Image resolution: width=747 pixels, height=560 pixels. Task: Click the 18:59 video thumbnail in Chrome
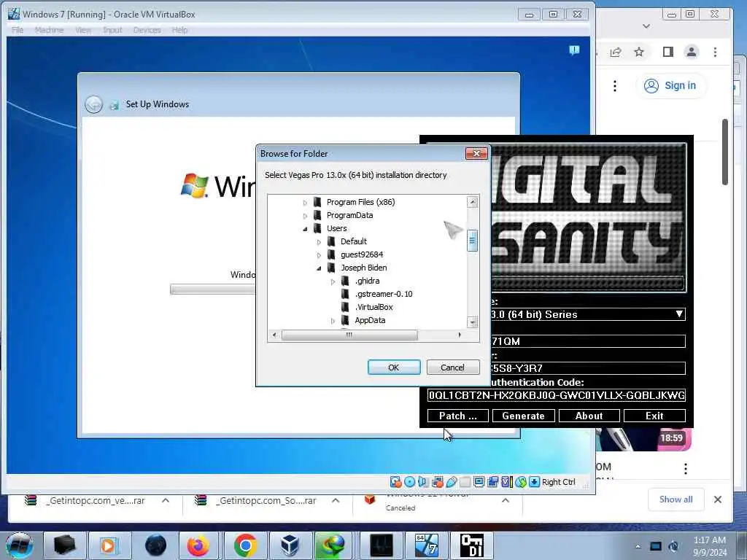click(x=643, y=439)
